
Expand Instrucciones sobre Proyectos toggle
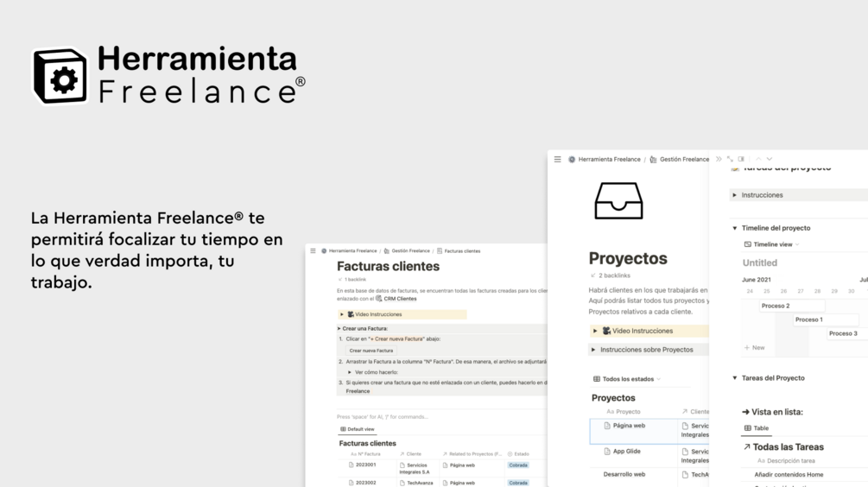[593, 350]
